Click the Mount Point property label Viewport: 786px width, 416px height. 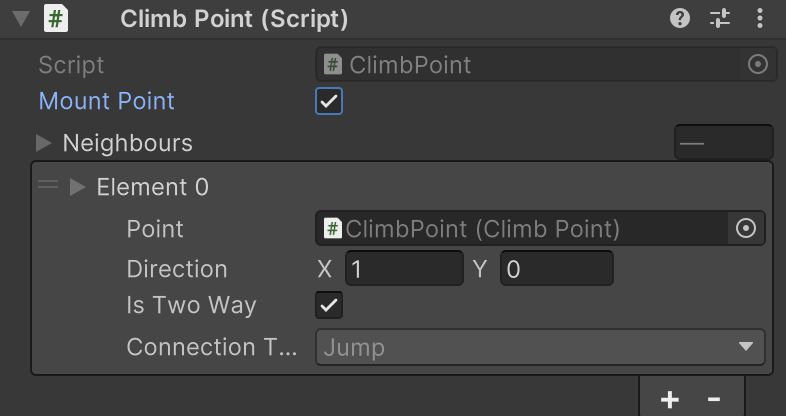click(106, 101)
